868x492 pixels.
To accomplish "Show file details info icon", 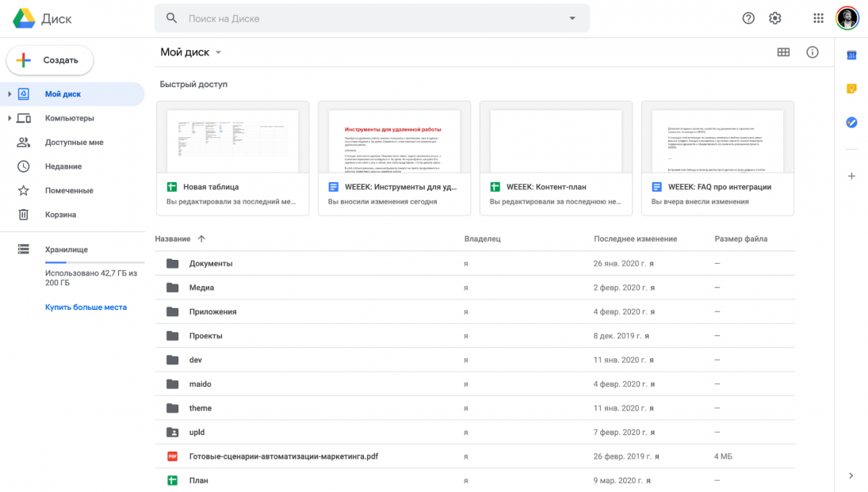I will 812,52.
